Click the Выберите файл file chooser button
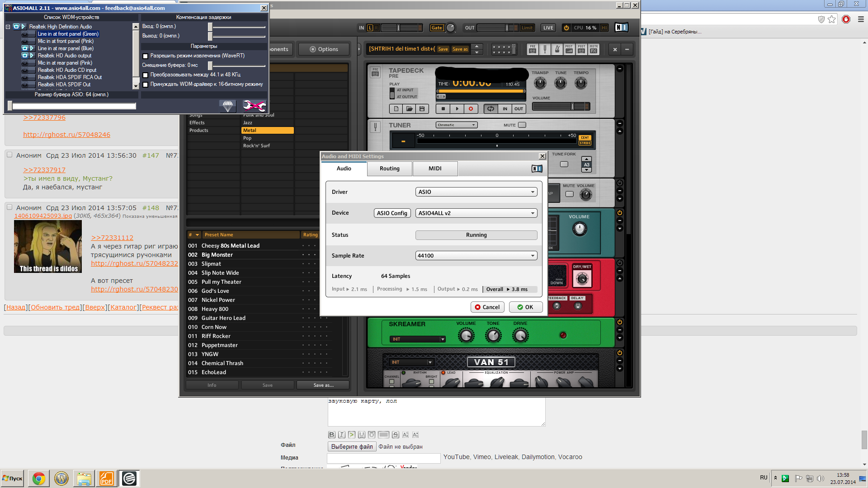This screenshot has width=868, height=488. pyautogui.click(x=352, y=446)
